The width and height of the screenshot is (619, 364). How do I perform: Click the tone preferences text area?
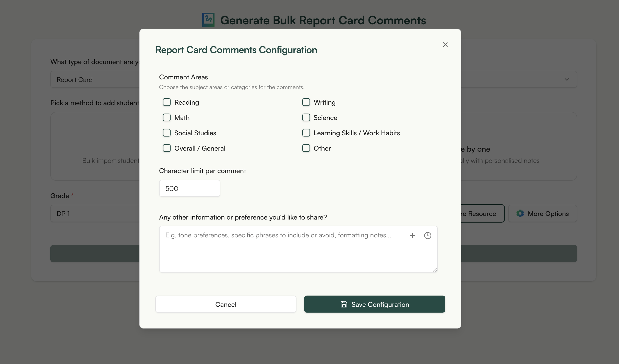pyautogui.click(x=281, y=249)
